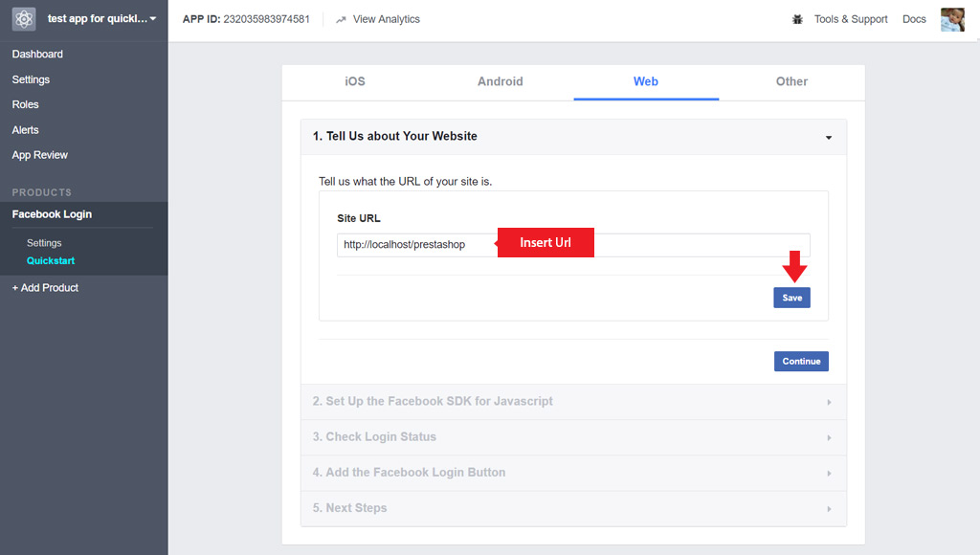The width and height of the screenshot is (980, 555).
Task: Open Roles in sidebar
Action: (x=25, y=104)
